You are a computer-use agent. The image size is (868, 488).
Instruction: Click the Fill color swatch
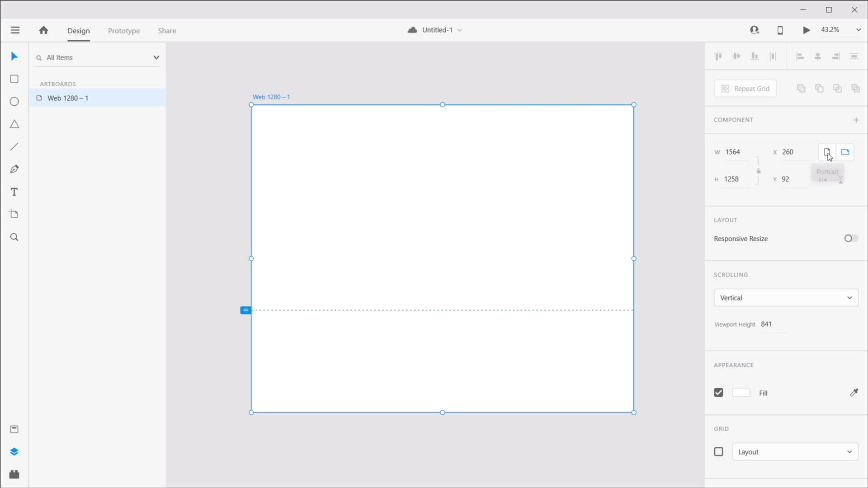tap(741, 393)
